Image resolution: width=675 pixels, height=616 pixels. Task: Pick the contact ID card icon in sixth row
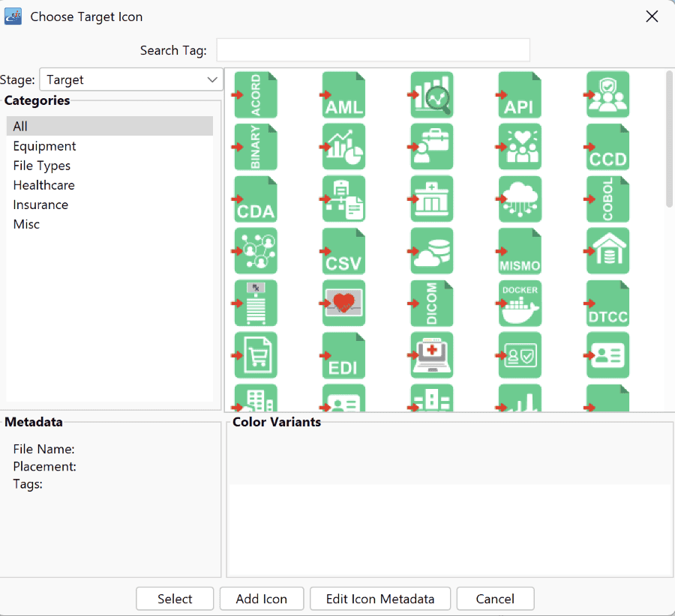pos(607,355)
